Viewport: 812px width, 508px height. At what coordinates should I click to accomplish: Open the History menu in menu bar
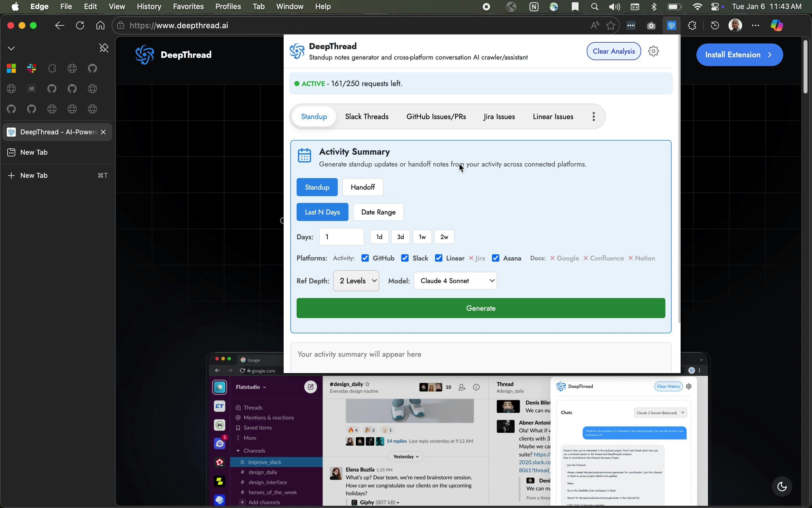[149, 7]
